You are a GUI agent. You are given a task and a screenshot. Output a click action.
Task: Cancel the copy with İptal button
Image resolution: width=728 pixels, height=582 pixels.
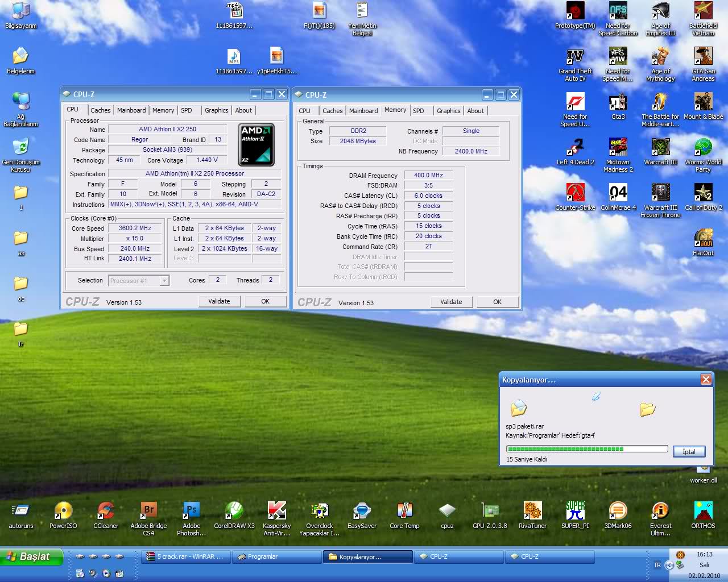689,451
